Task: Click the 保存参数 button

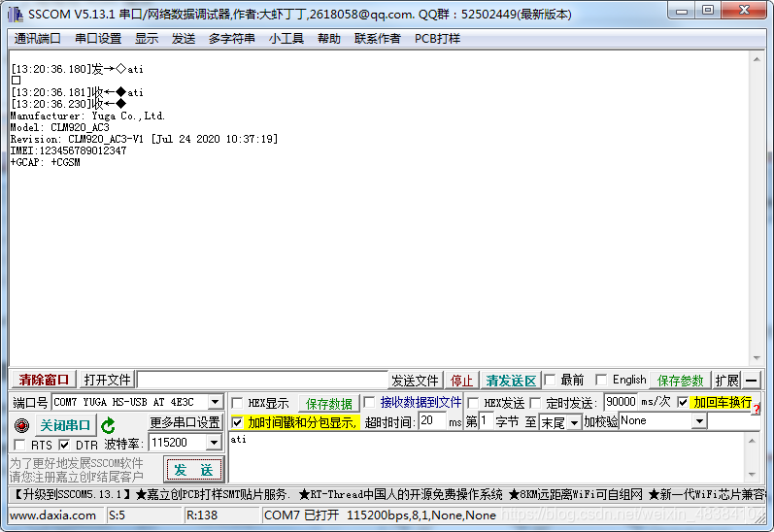Action: pos(680,381)
